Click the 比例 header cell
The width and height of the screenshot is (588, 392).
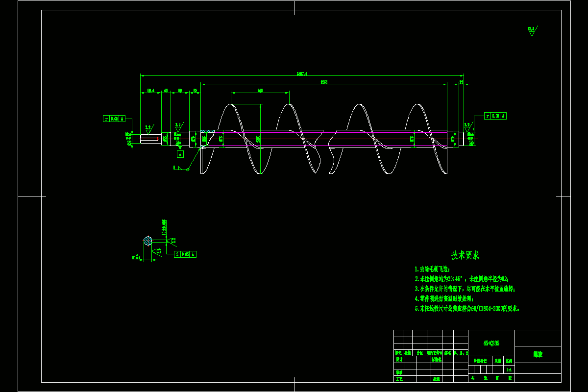click(x=510, y=360)
